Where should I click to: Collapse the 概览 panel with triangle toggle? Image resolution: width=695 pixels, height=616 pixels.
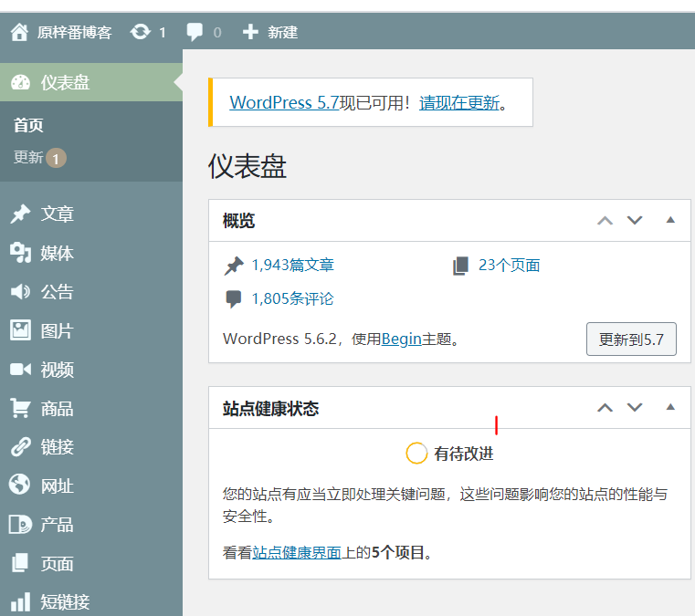pos(670,220)
